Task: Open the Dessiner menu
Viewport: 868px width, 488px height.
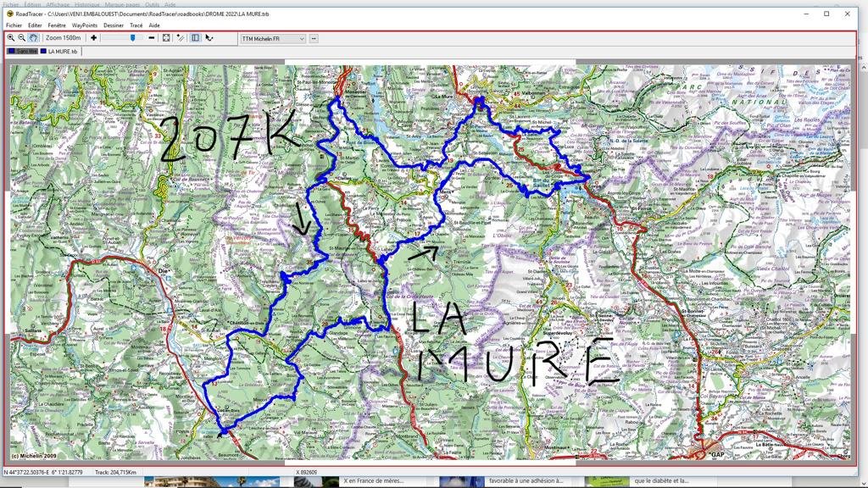Action: (x=114, y=25)
